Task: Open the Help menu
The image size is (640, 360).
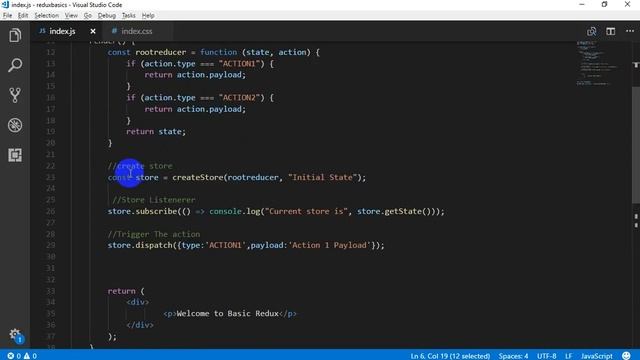Action: pos(148,16)
